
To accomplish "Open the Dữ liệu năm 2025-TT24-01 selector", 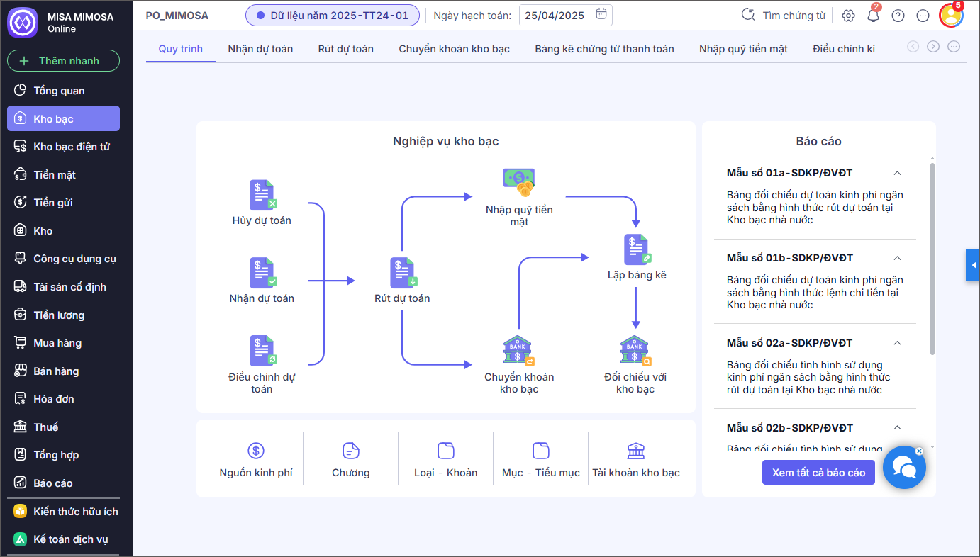I will coord(332,16).
